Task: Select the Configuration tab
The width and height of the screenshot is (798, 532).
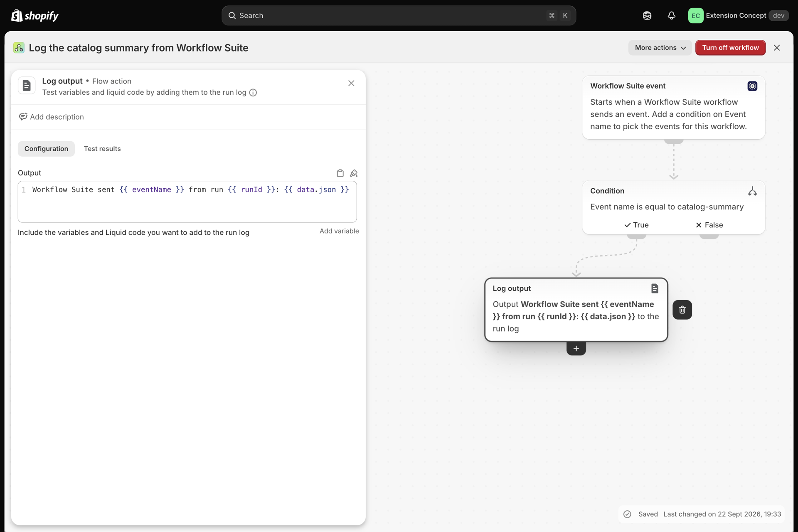Action: (46, 149)
